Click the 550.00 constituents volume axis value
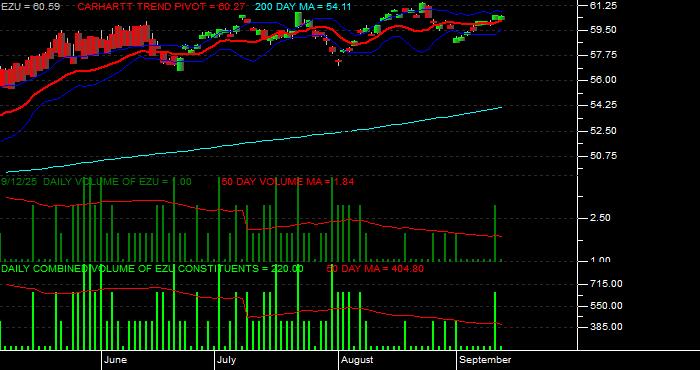Viewport: 700px width, 370px height. coord(606,306)
